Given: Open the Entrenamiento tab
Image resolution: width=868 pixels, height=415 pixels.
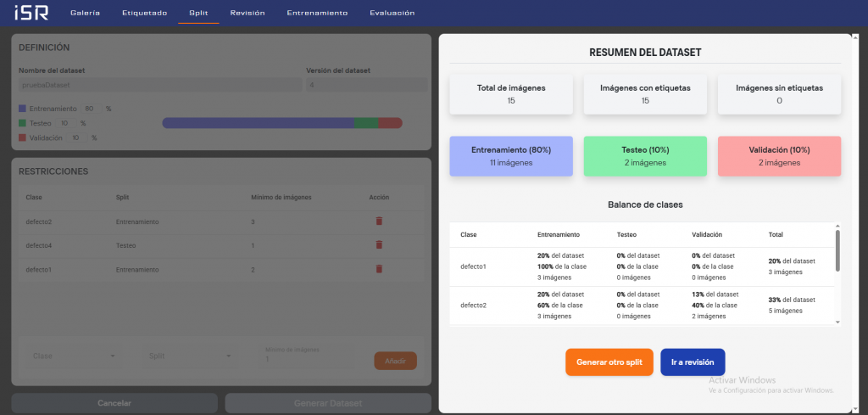Looking at the screenshot, I should pyautogui.click(x=317, y=14).
